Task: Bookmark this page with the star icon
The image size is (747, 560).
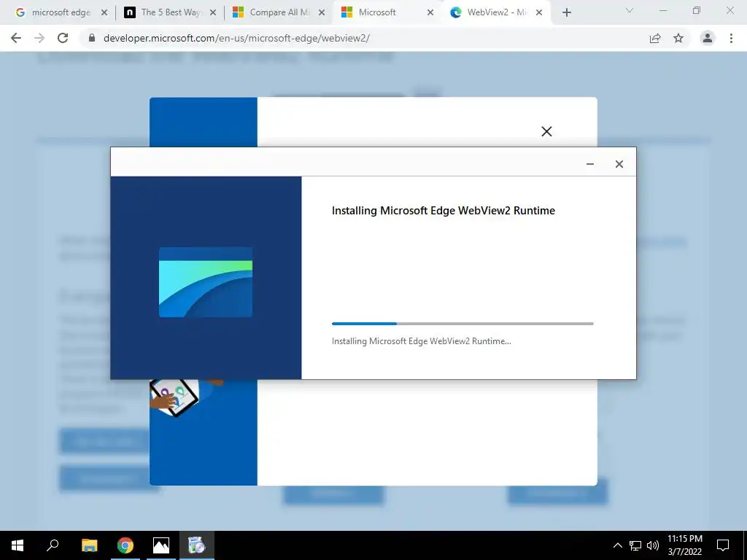Action: 678,38
